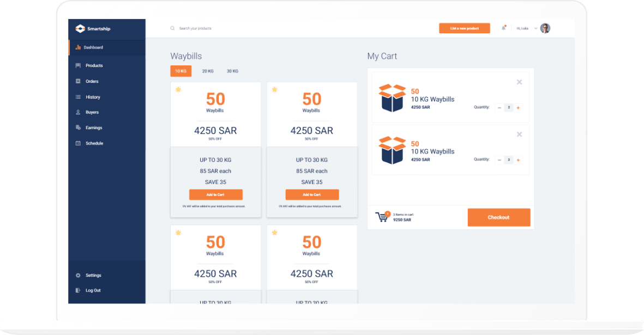The height and width of the screenshot is (335, 644).
Task: Click the Smartship logo icon
Action: pyautogui.click(x=80, y=28)
